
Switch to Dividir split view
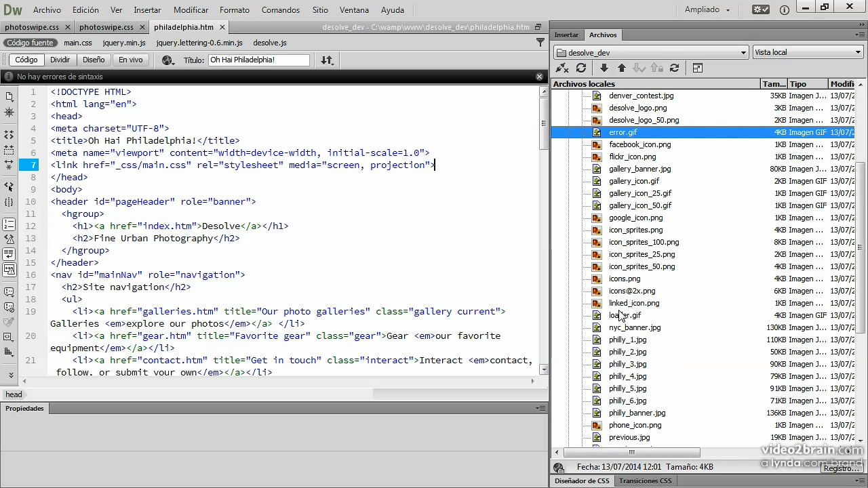[60, 60]
